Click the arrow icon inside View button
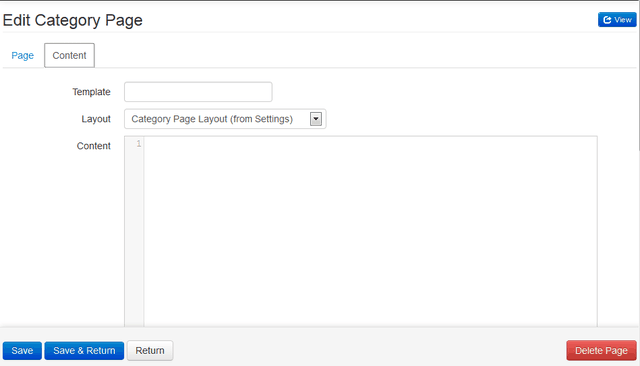This screenshot has height=366, width=640. pos(607,20)
